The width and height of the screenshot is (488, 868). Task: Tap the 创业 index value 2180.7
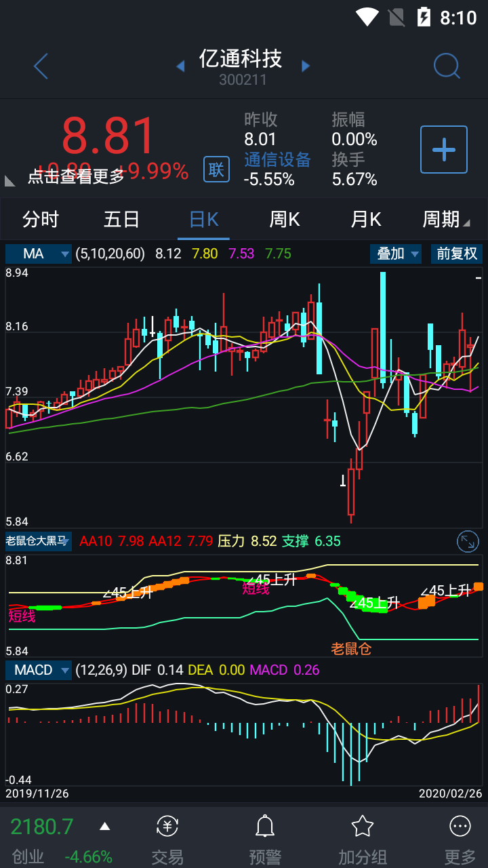[42, 827]
